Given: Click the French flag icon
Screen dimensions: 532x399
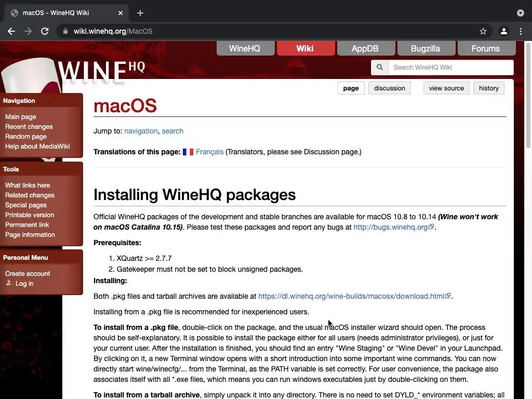Looking at the screenshot, I should point(188,152).
